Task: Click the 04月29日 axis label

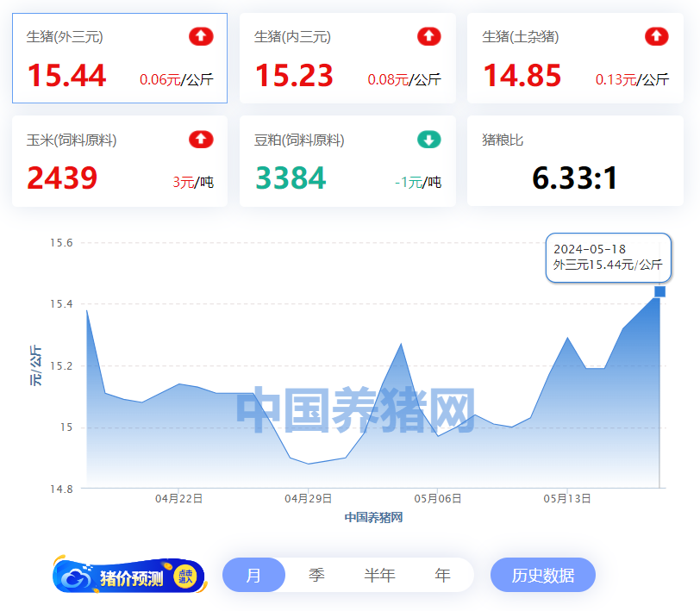Action: pyautogui.click(x=309, y=498)
